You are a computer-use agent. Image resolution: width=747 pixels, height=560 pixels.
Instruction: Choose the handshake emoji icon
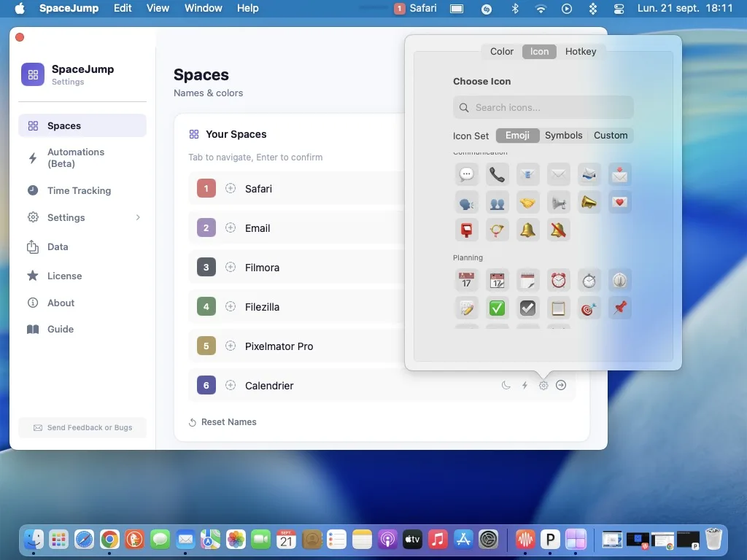coord(527,203)
